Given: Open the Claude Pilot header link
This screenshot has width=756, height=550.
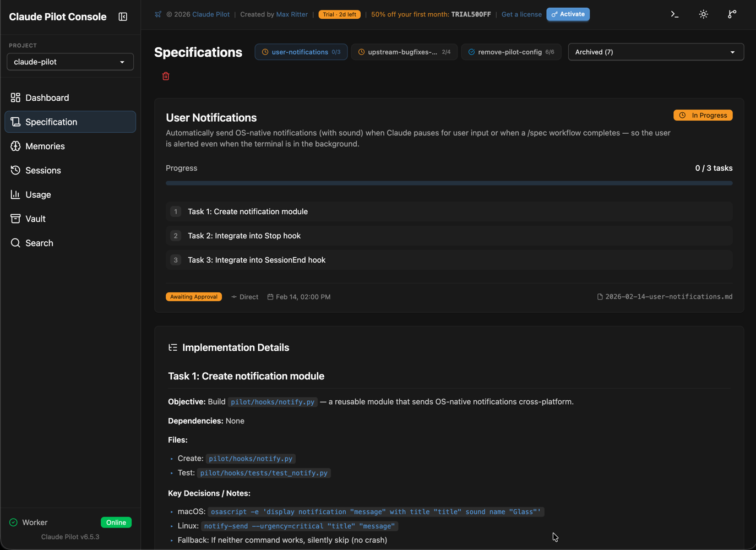Looking at the screenshot, I should click(x=211, y=14).
